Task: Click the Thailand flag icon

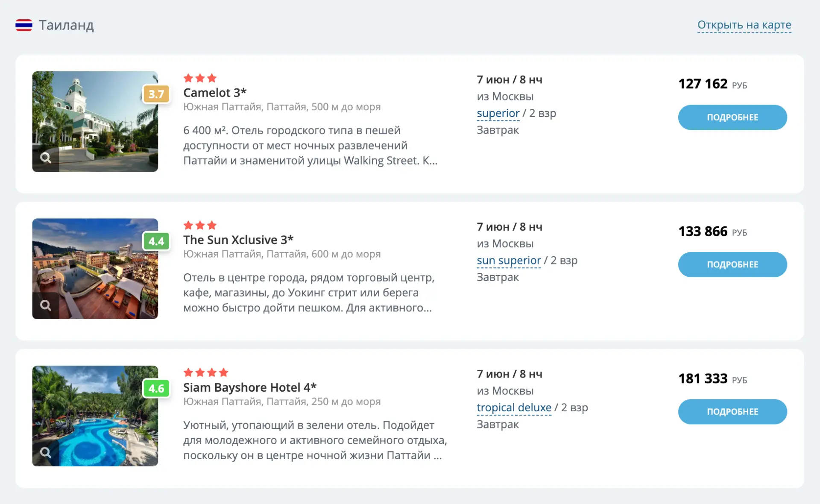Action: (24, 25)
